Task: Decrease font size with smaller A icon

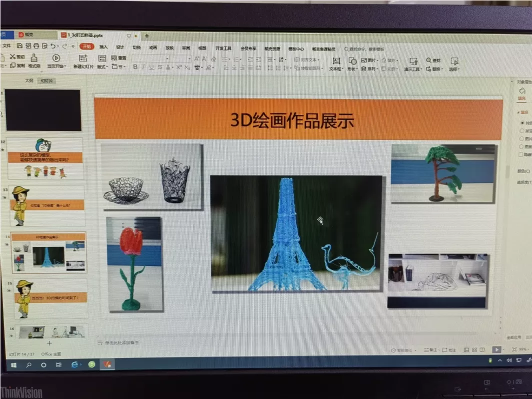Action: pos(205,58)
